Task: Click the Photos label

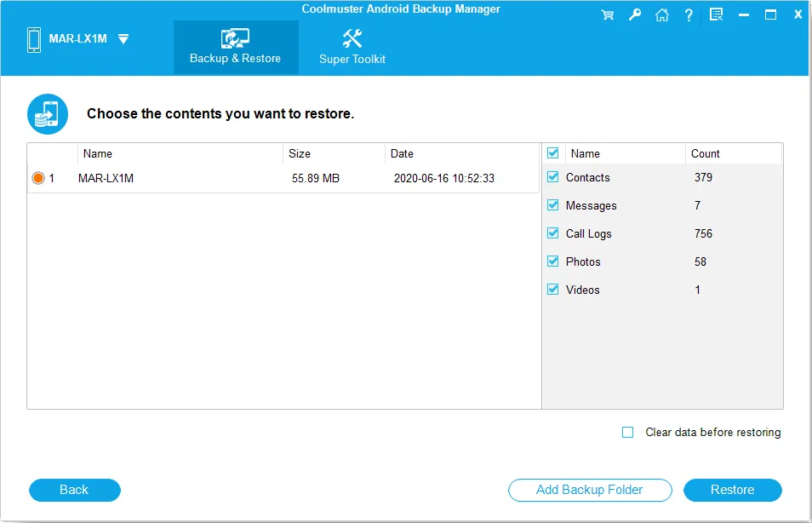Action: pos(583,261)
